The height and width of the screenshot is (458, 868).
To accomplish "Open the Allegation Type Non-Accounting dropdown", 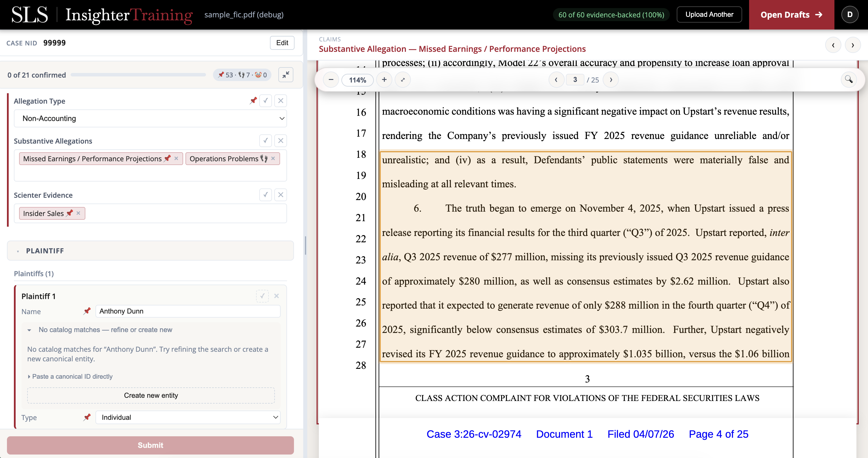I will pos(150,118).
